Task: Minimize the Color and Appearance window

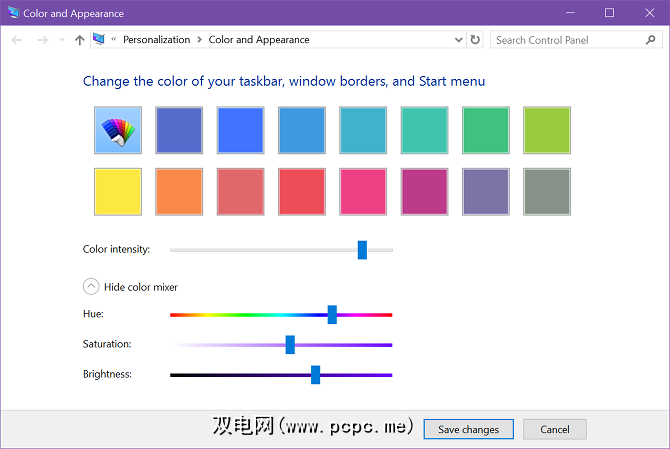Action: 570,13
